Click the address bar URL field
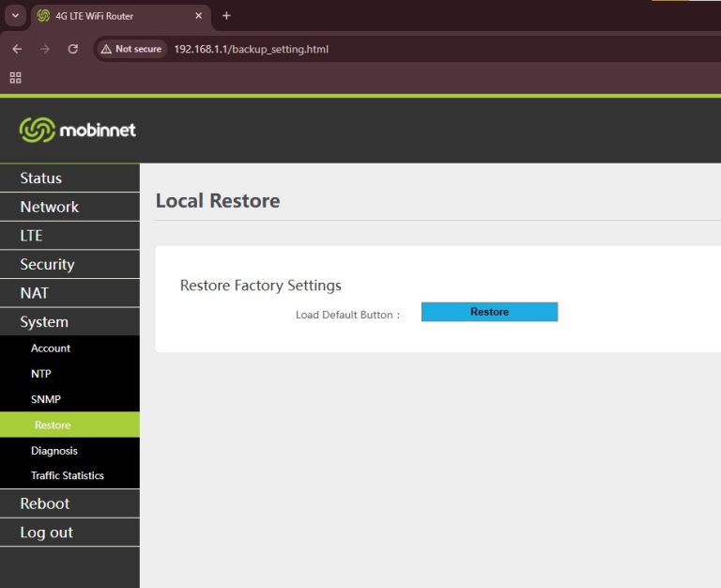The width and height of the screenshot is (721, 588). tap(376, 49)
